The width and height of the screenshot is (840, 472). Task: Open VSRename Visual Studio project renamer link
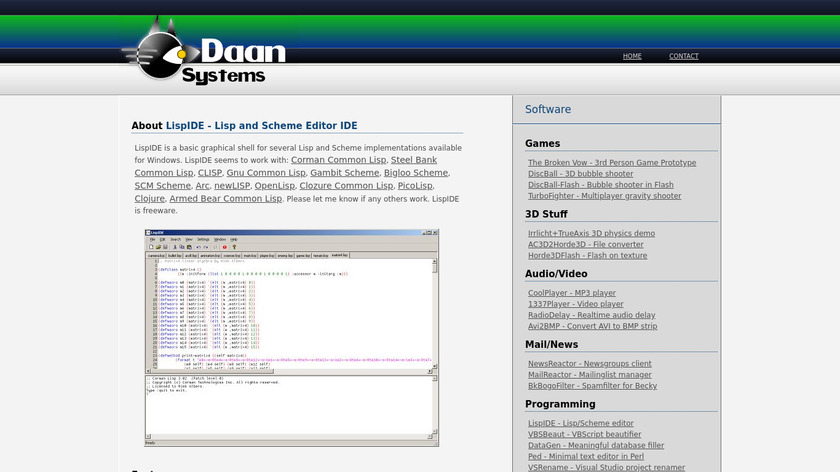coord(606,467)
